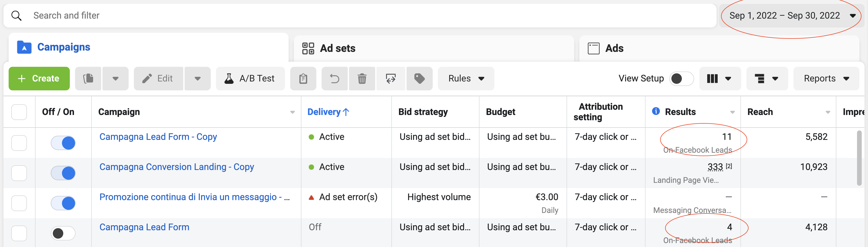Turn off Campagna Lead Form - Copy toggle
The width and height of the screenshot is (868, 247).
coord(63,143)
